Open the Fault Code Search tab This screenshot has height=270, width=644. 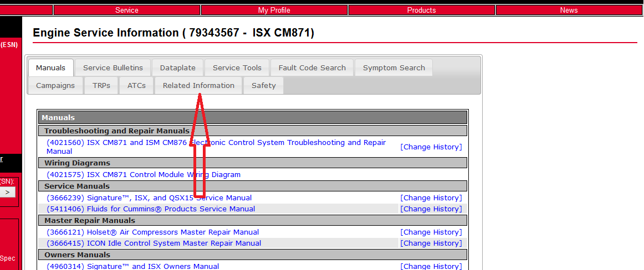pyautogui.click(x=312, y=67)
